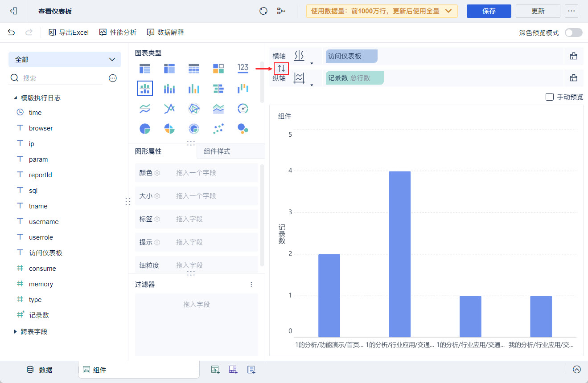This screenshot has height=383, width=588.
Task: Select the partitioned column chart type
Action: [145, 88]
